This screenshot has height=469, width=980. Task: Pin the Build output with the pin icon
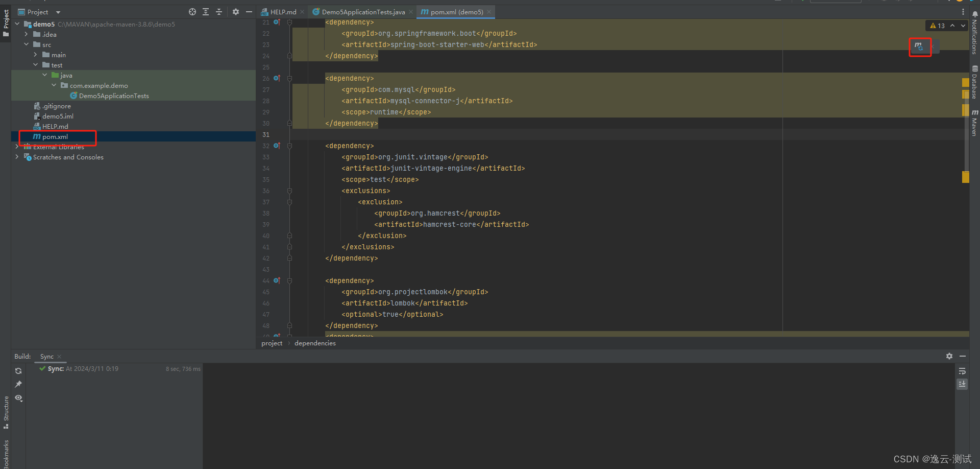pos(18,384)
